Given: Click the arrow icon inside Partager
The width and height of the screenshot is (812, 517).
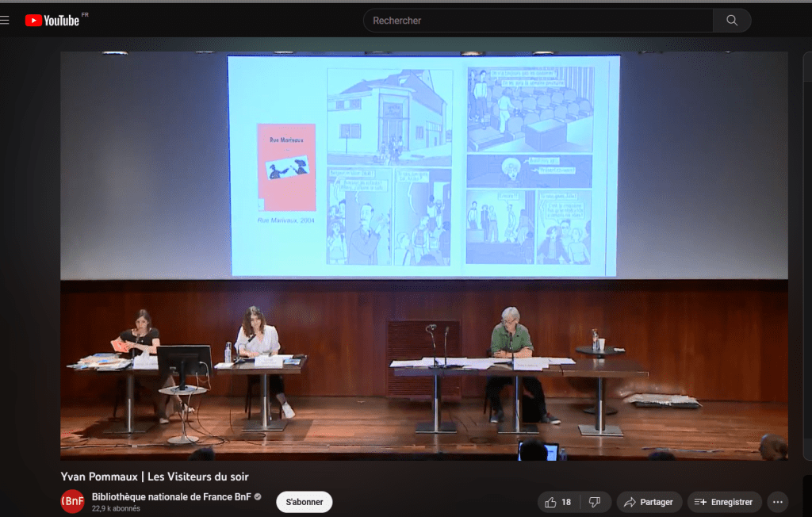Looking at the screenshot, I should [630, 502].
